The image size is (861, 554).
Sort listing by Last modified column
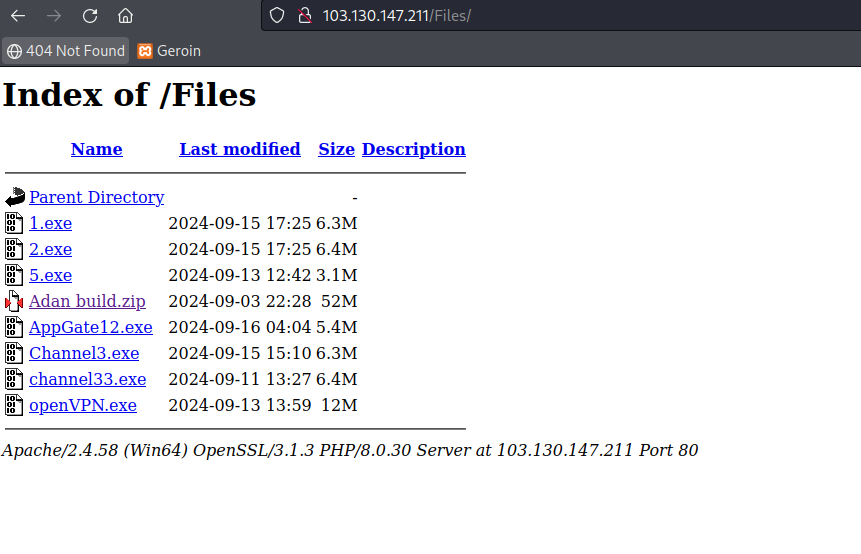[240, 149]
